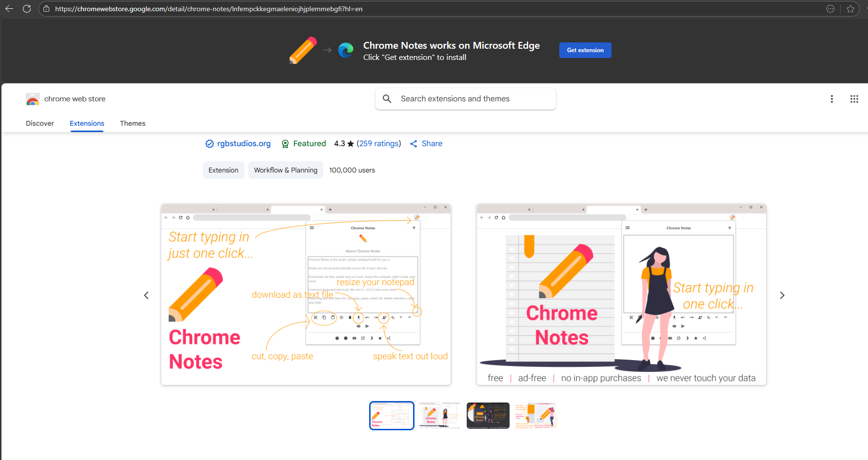Open the rgbstudios.org publisher link
Screen dimensions: 868x460
(x=243, y=144)
